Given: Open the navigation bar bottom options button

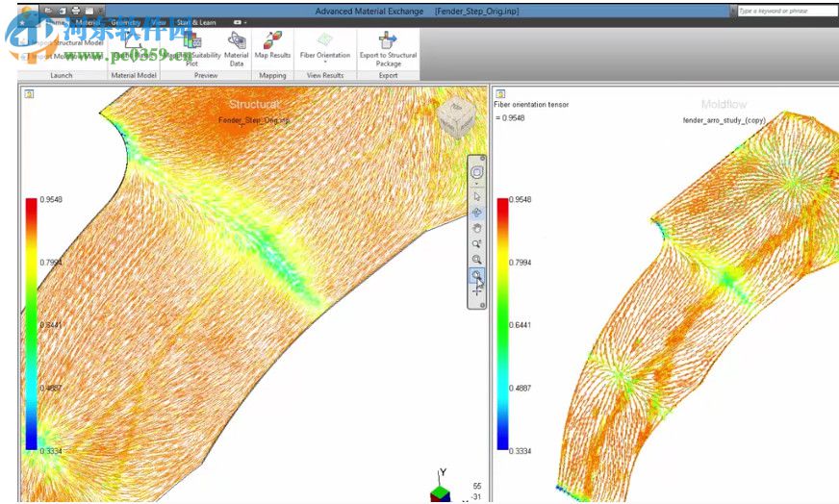Looking at the screenshot, I should pos(482,305).
